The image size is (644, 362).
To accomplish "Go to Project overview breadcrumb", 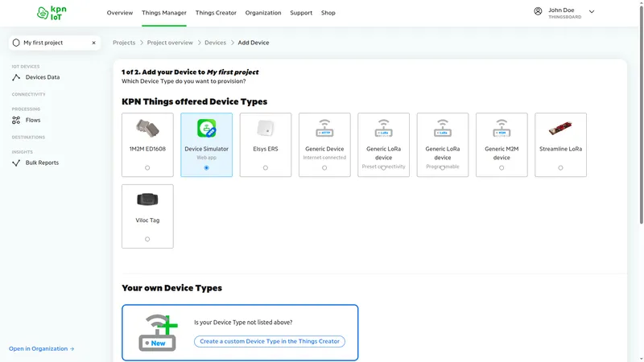I will pyautogui.click(x=170, y=43).
